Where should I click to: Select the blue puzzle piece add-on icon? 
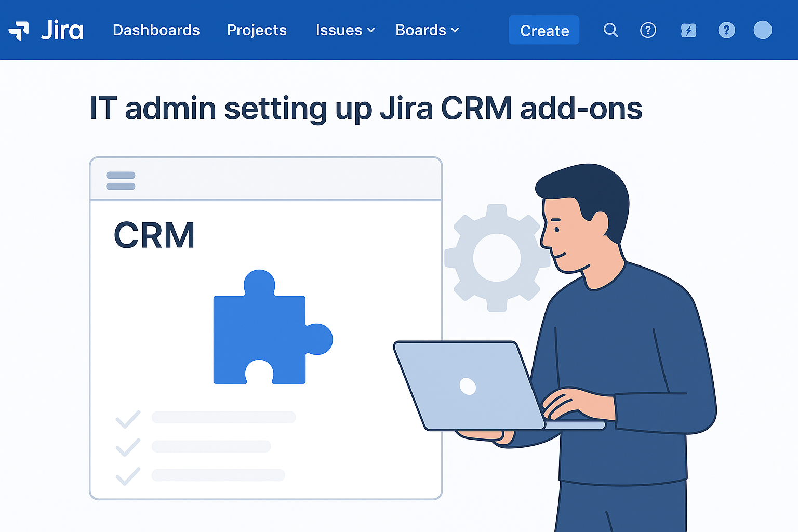[x=273, y=327]
